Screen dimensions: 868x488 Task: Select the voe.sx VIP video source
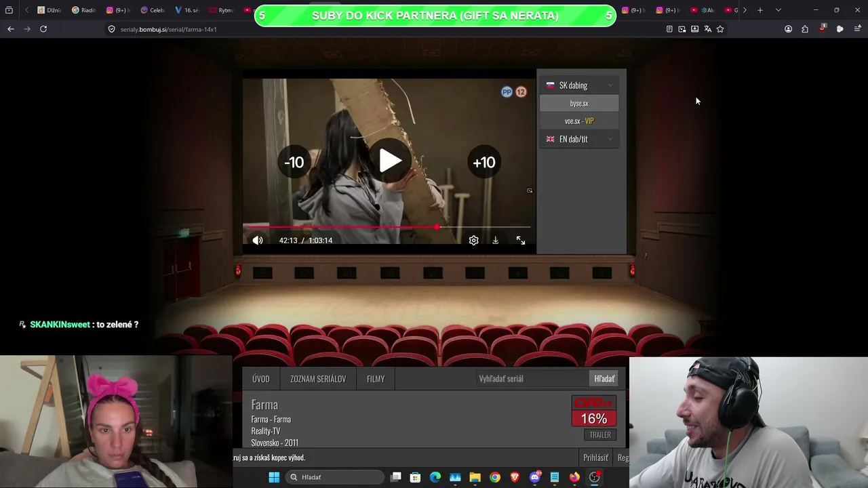pos(579,121)
